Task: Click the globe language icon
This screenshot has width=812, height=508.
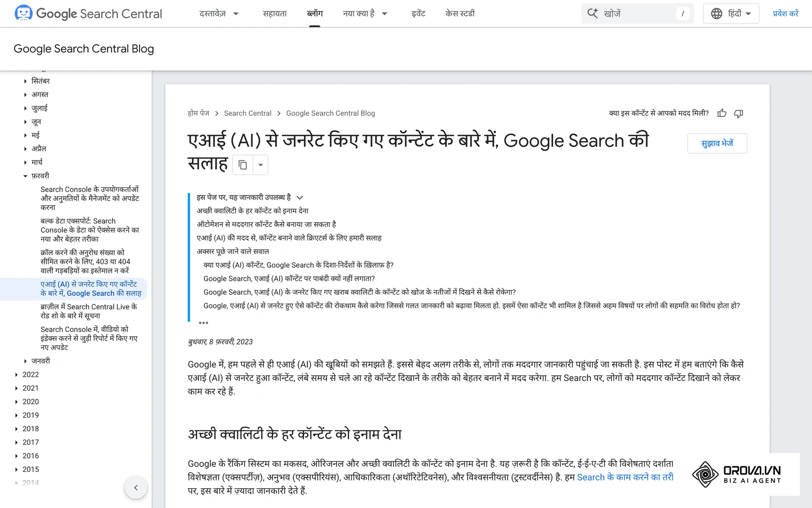Action: click(x=717, y=14)
